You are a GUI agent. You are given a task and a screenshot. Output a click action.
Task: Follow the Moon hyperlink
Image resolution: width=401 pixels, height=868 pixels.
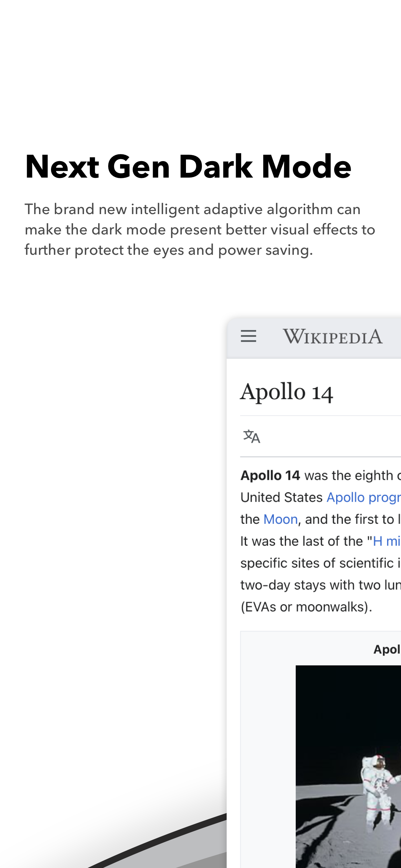[x=280, y=519]
